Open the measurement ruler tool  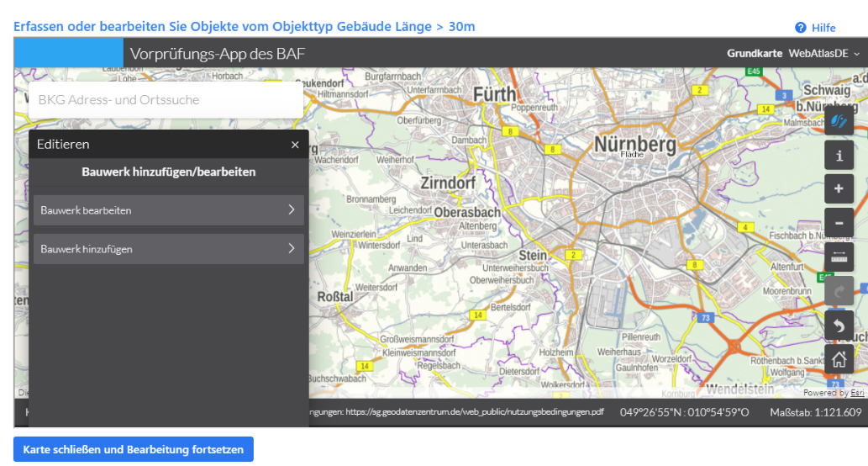point(839,257)
